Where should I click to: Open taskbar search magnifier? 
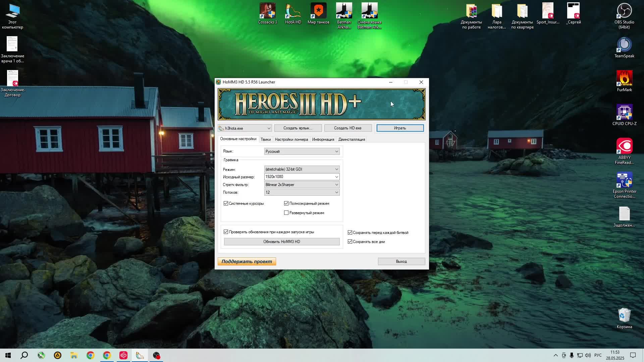click(x=24, y=355)
